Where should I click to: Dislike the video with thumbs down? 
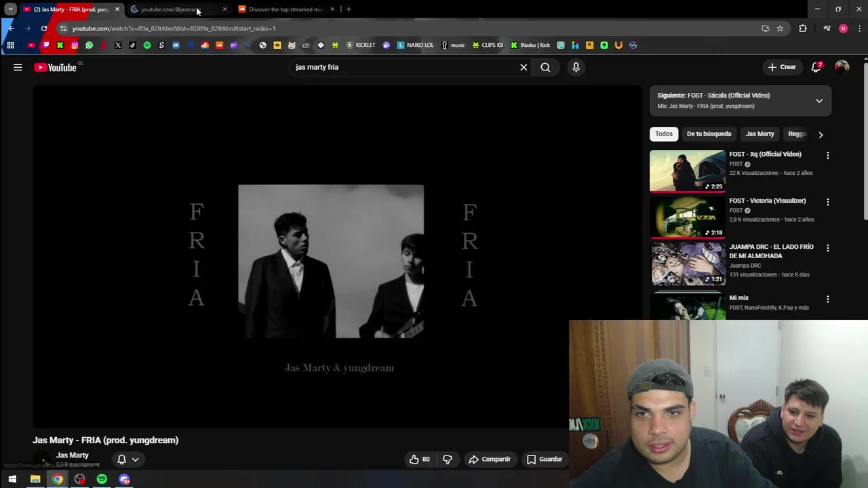448,459
